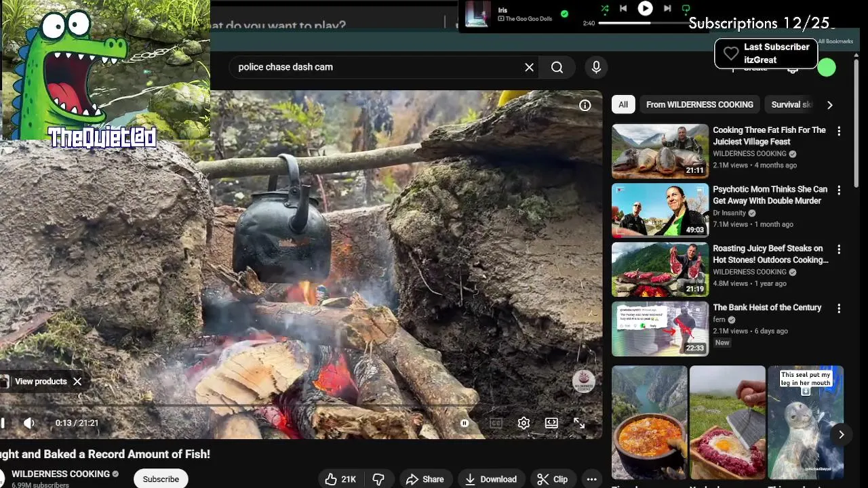The image size is (868, 488).
Task: Open options for Roasting Juicy Beef Steaks
Action: [839, 249]
